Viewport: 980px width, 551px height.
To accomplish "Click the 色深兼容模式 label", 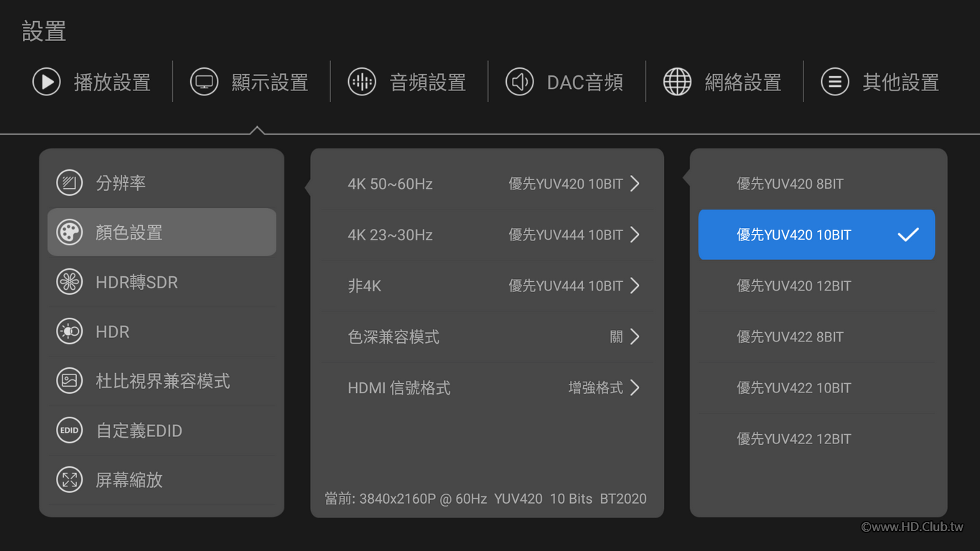I will tap(393, 336).
